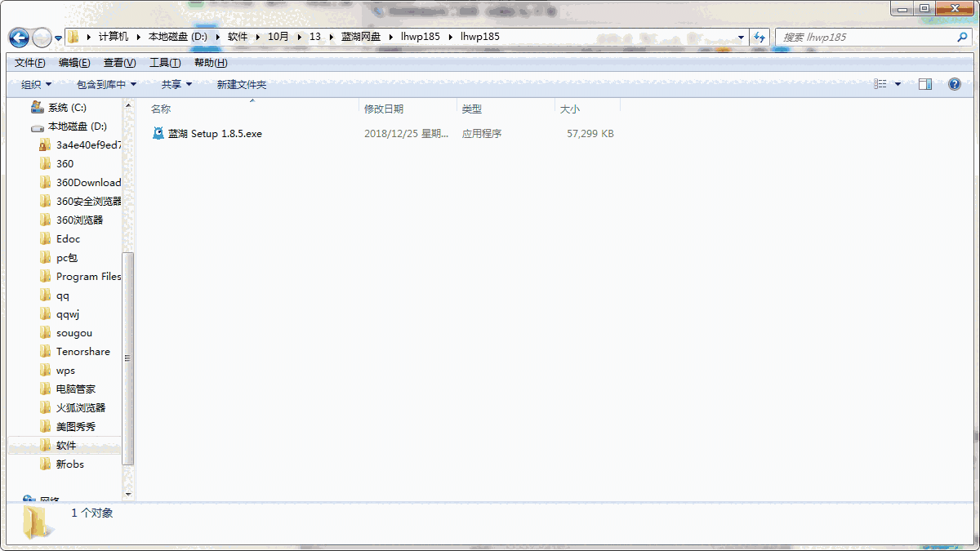Viewport: 980px width, 551px height.
Task: Click the 360安全浏览器 folder icon
Action: 45,202
